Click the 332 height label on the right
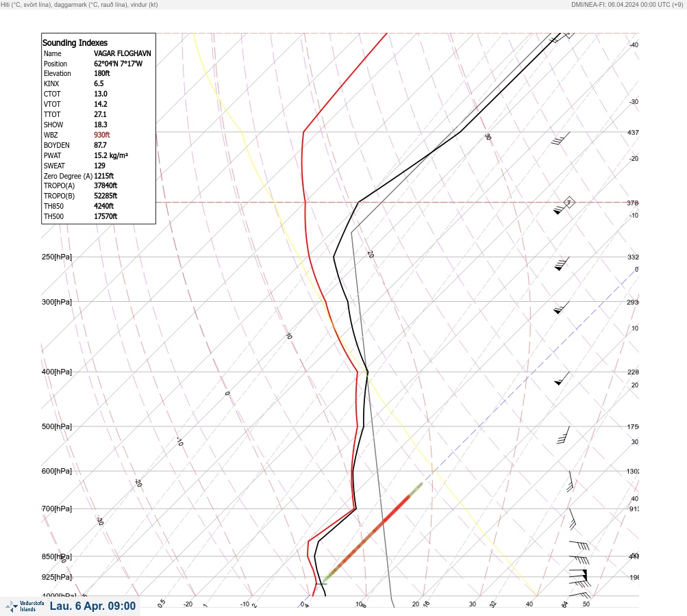 (633, 257)
